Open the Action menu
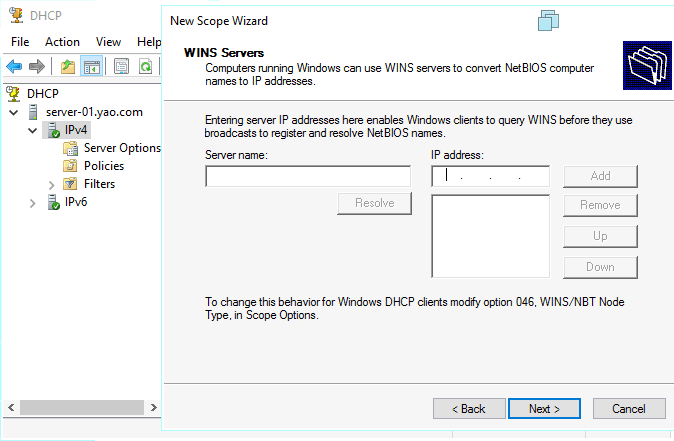Viewport: 674px width, 441px height. click(62, 42)
